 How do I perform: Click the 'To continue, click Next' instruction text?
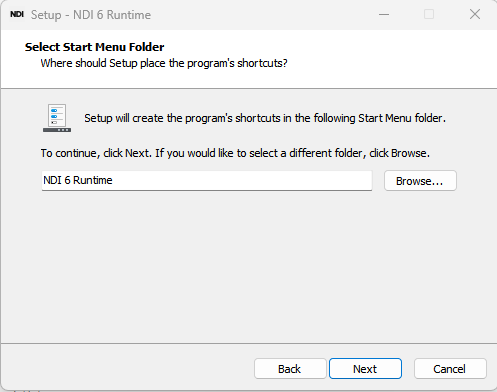[x=235, y=153]
